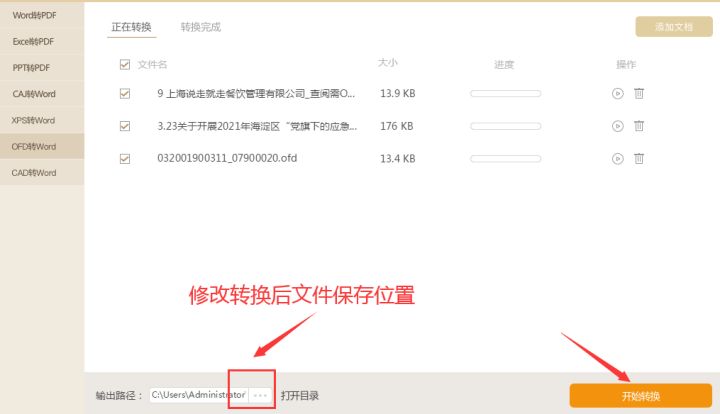Image resolution: width=720 pixels, height=414 pixels.
Task: Uncheck the 3.23关于开展2021年 file checkbox
Action: click(x=124, y=126)
